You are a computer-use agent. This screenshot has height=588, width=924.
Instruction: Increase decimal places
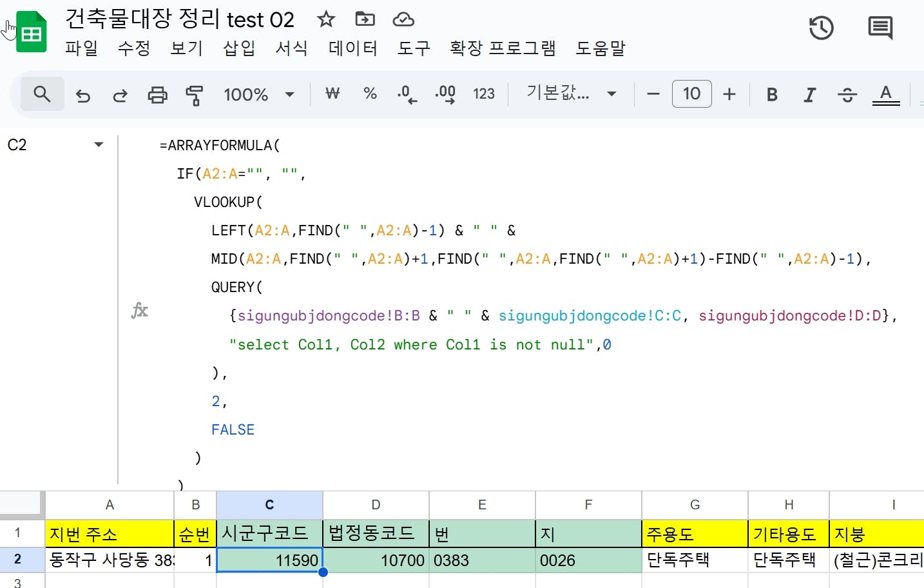[x=445, y=94]
